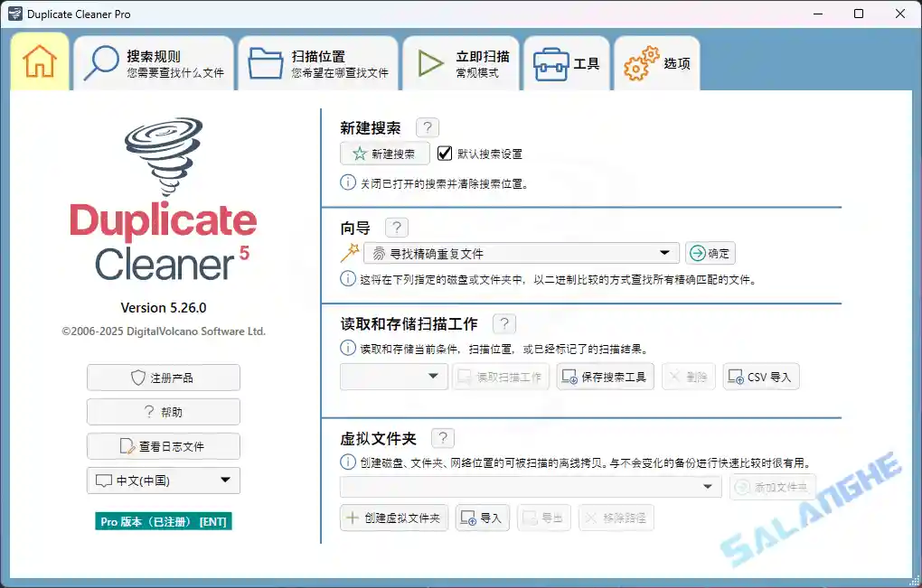Screen dimensions: 922x588
Task: Uncheck the 默认搜索设置 checkbox
Action: tap(444, 153)
